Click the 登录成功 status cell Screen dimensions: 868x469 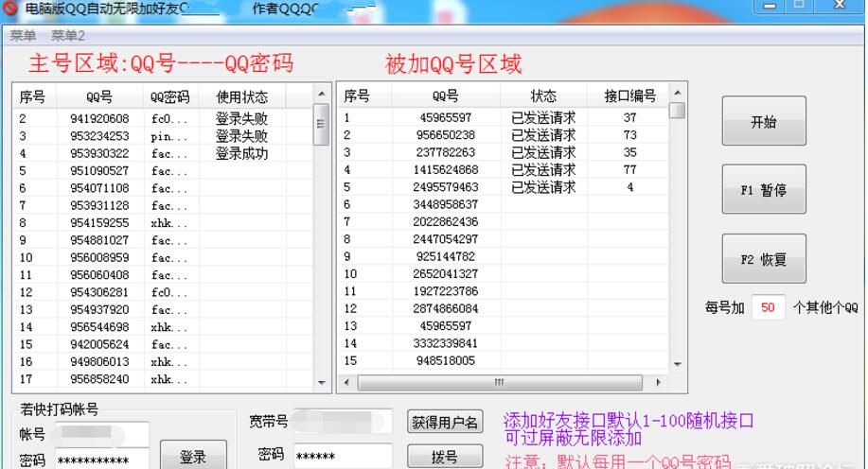click(242, 153)
